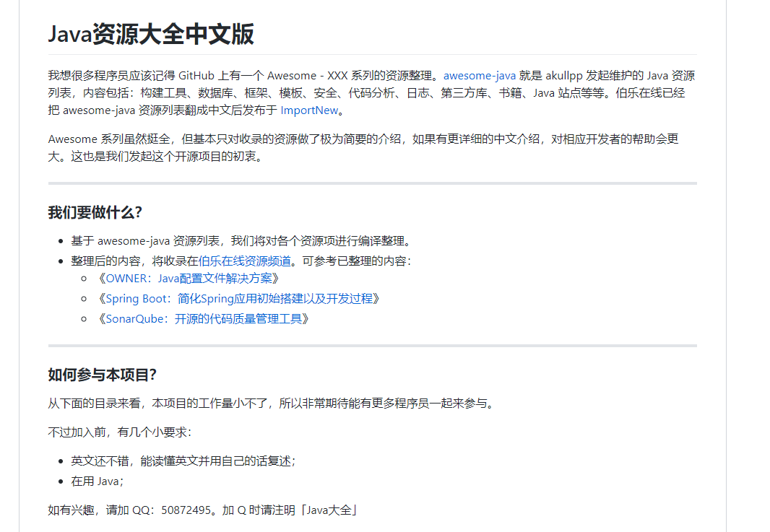Open the SonarQube: 开源的代码质量管理工具 link
The width and height of the screenshot is (770, 532).
(203, 319)
